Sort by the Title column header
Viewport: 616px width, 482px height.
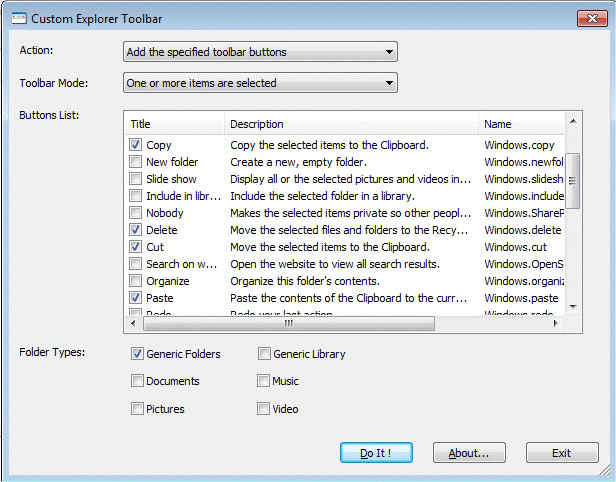pyautogui.click(x=174, y=124)
